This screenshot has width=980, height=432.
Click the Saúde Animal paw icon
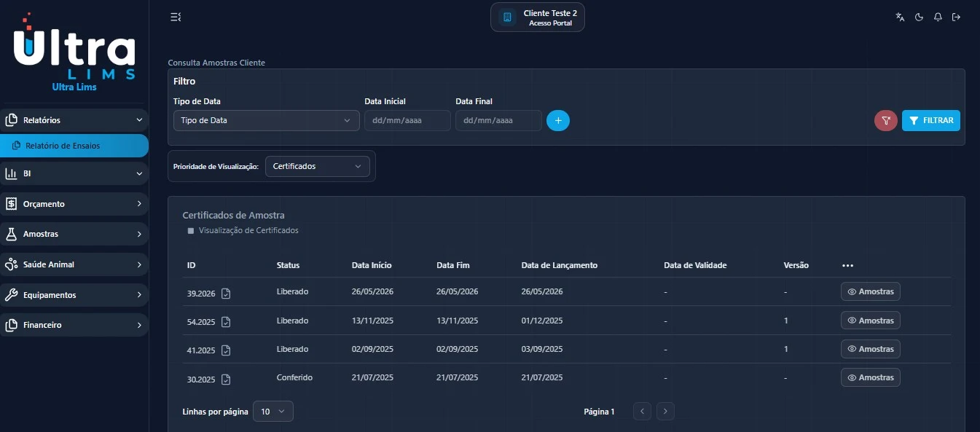coord(11,264)
